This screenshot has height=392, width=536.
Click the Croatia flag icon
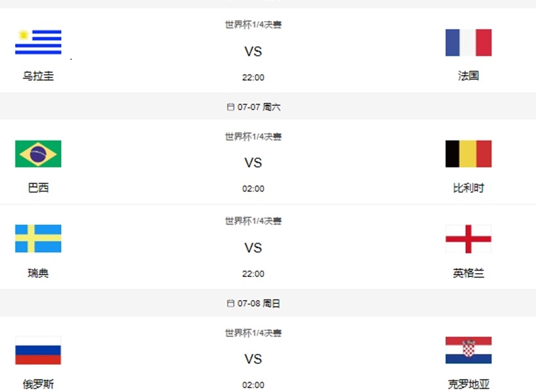468,351
